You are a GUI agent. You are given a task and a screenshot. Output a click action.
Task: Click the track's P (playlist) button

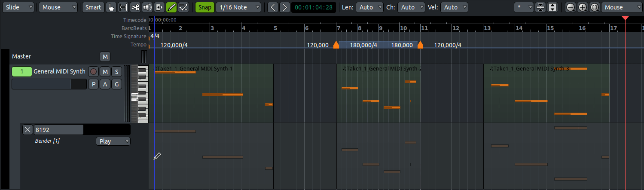point(93,84)
